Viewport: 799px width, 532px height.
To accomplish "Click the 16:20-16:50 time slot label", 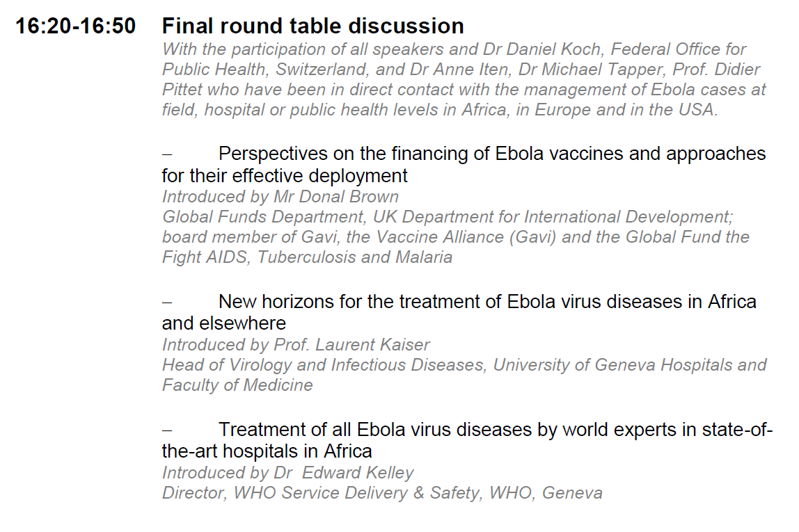I will tap(76, 26).
